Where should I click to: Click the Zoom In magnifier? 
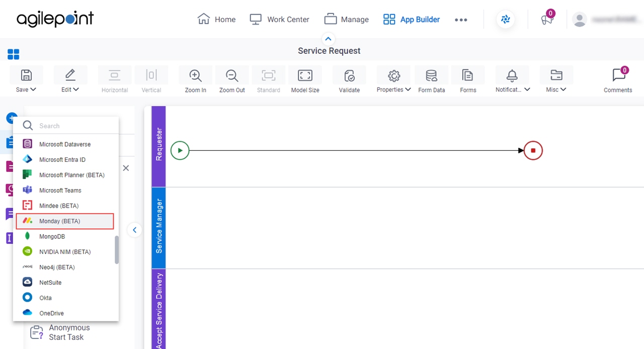coord(195,75)
